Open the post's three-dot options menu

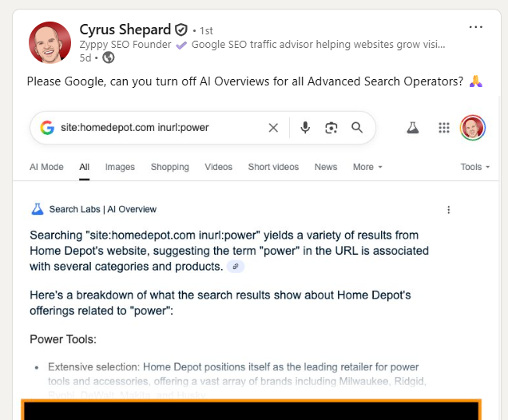[475, 27]
